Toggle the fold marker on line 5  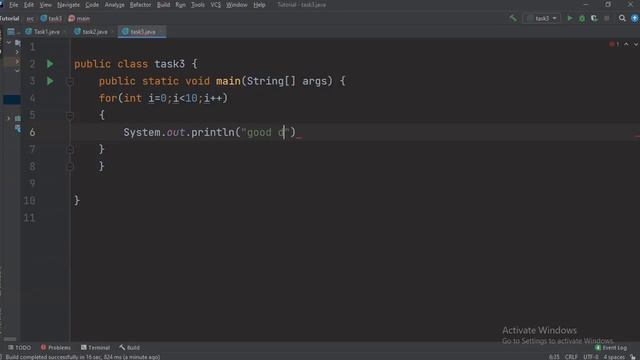(69, 116)
